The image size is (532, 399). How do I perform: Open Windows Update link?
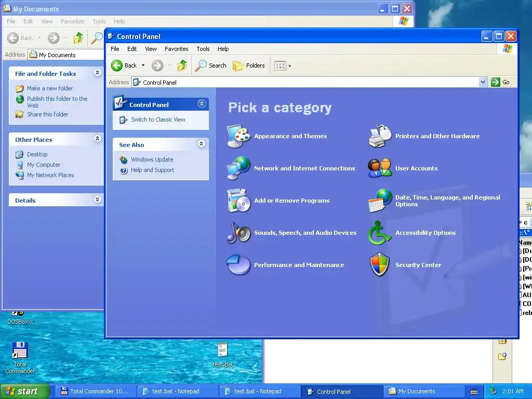152,159
